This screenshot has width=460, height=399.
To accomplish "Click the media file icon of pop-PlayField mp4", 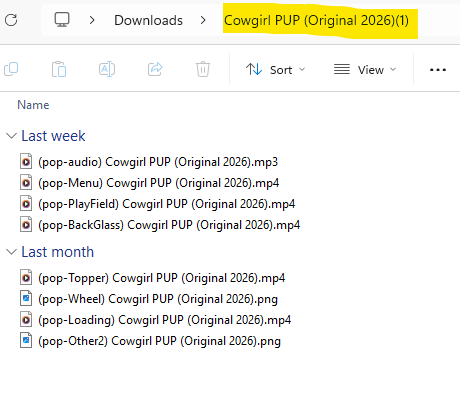I will [26, 204].
